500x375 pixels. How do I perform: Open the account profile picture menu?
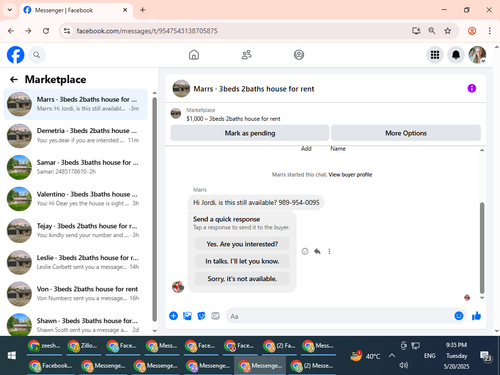[477, 55]
